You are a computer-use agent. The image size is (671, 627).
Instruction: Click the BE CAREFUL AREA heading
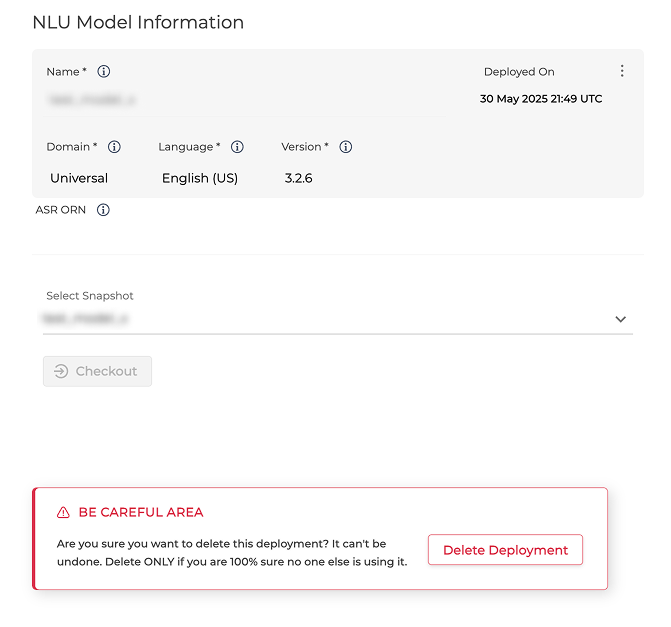pos(141,512)
